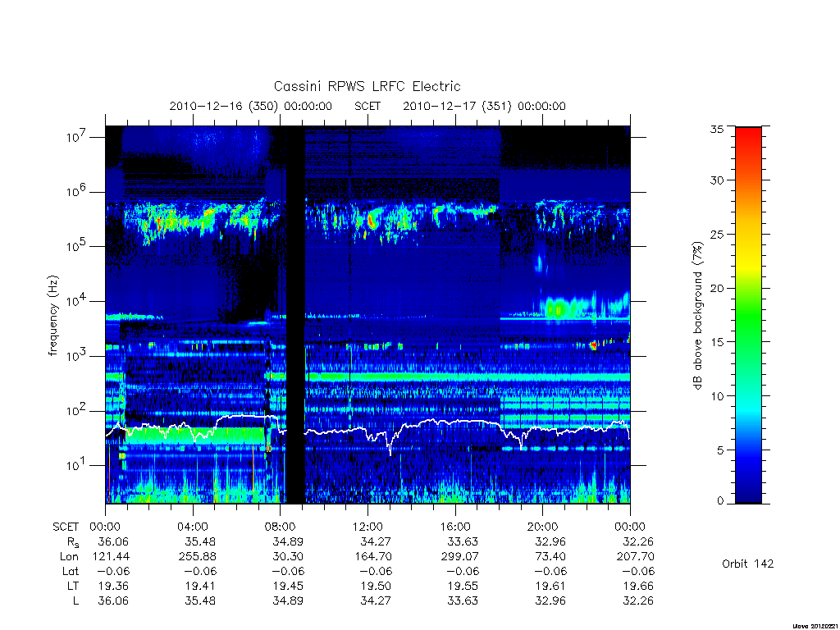This screenshot has width=840, height=630.
Task: Click the color bar label '30'
Action: (716, 180)
